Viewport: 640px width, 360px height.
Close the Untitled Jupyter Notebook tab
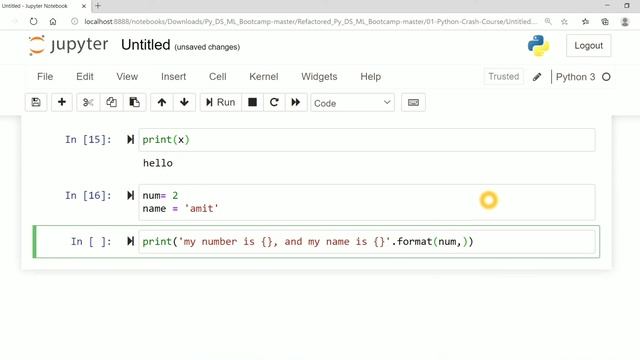(x=84, y=6)
